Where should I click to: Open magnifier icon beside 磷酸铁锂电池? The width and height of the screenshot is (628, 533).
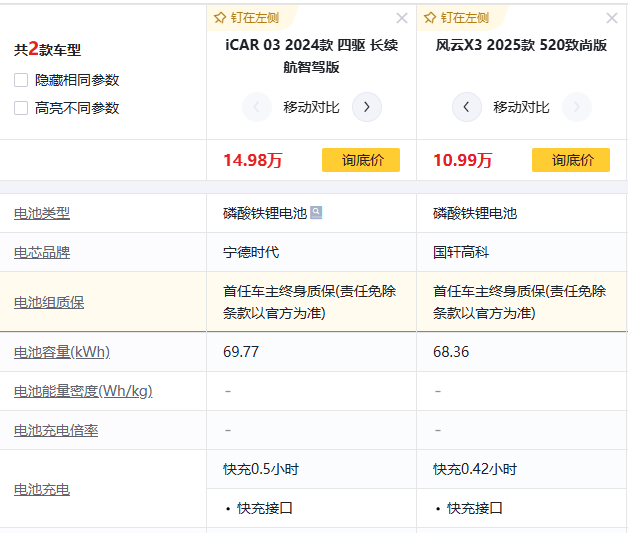pyautogui.click(x=316, y=212)
